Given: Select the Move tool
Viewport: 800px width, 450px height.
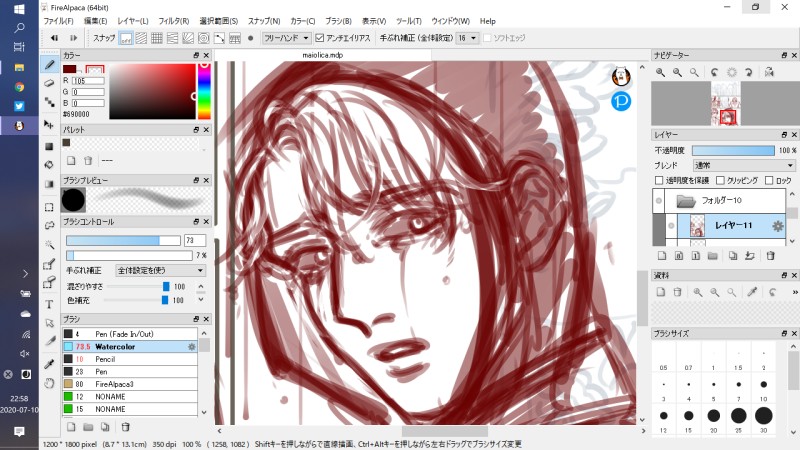Looking at the screenshot, I should [x=49, y=124].
